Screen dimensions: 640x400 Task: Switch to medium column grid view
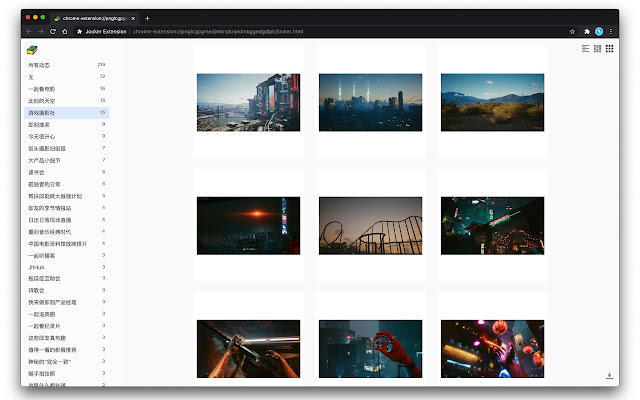point(598,49)
